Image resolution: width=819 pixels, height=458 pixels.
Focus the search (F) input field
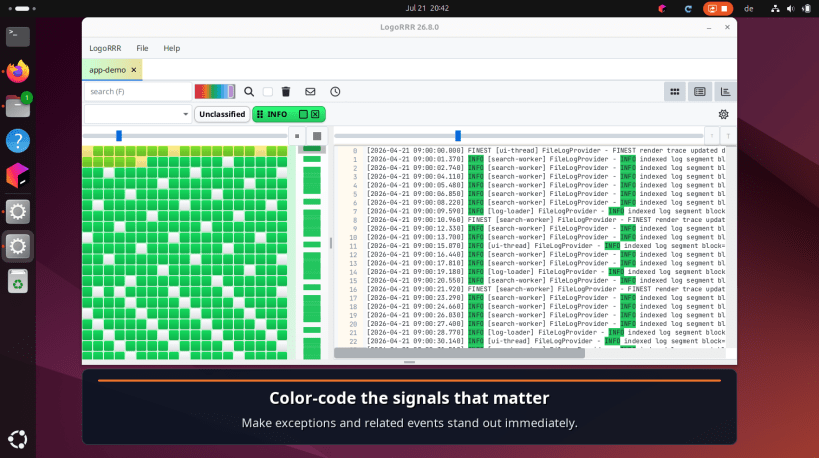pyautogui.click(x=138, y=92)
